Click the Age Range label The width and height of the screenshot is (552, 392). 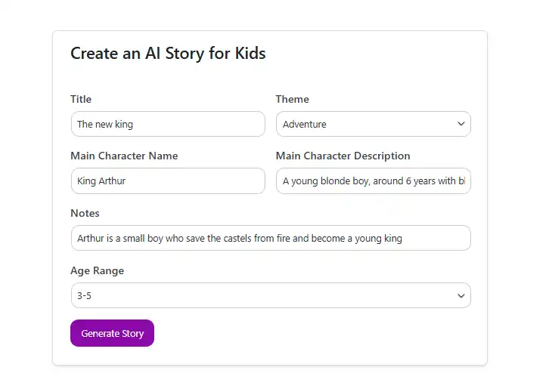click(x=97, y=270)
